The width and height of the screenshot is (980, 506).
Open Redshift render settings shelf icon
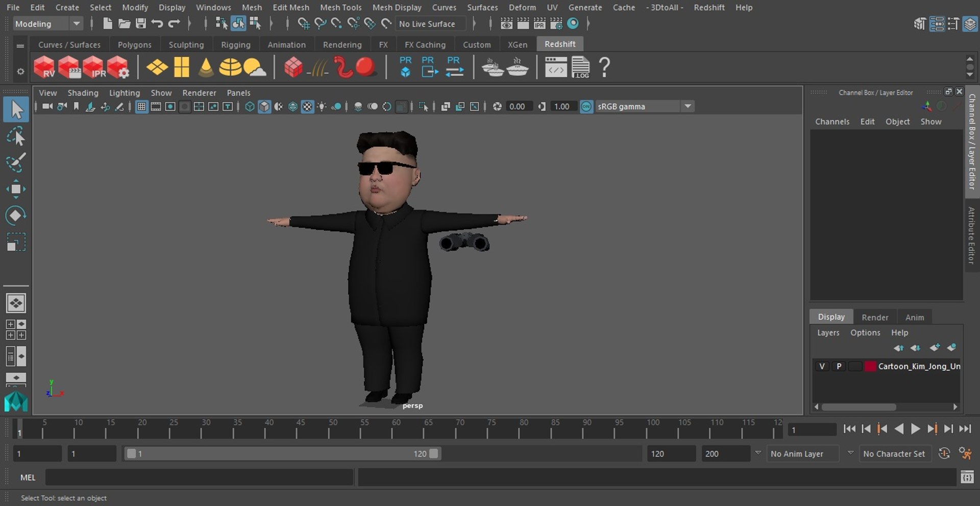(x=118, y=67)
